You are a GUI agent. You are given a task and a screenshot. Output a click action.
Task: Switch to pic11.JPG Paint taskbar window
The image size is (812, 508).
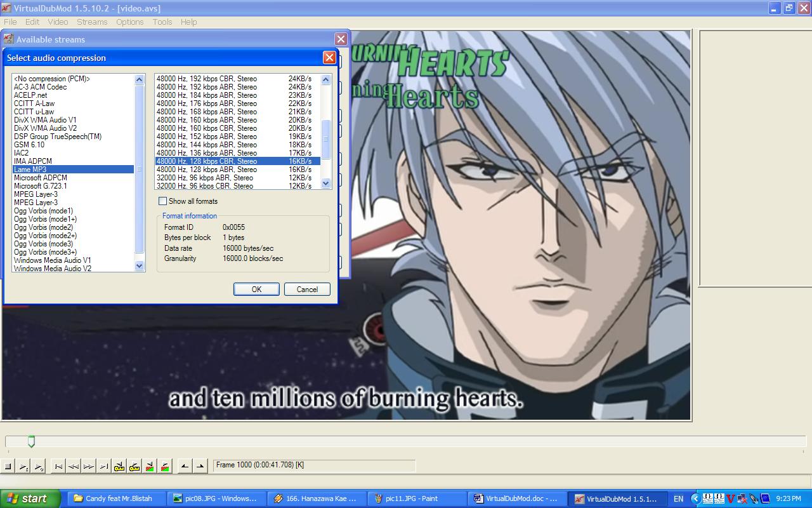(x=416, y=498)
